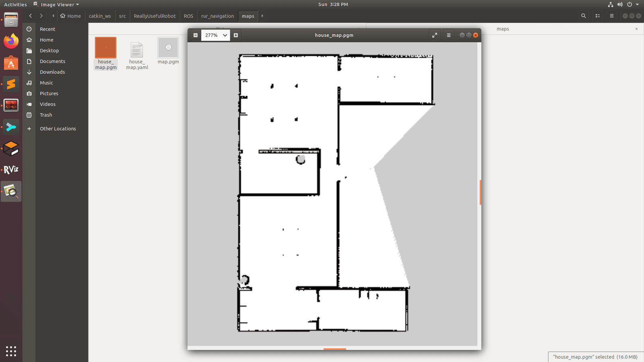Image resolution: width=644 pixels, height=362 pixels.
Task: Click vertical scrollbar of Image Viewer
Action: pyautogui.click(x=480, y=193)
